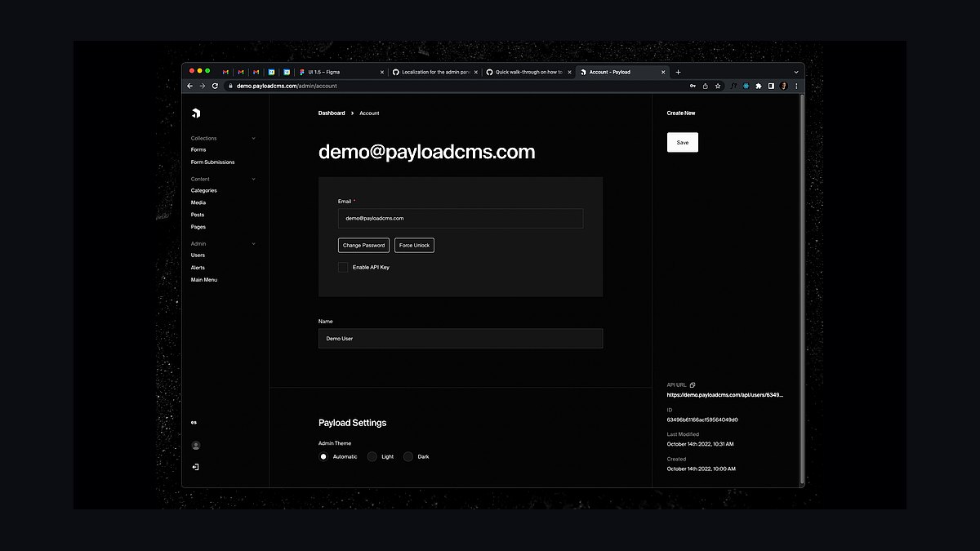Open Media in the sidebar
The height and width of the screenshot is (551, 980).
click(198, 202)
